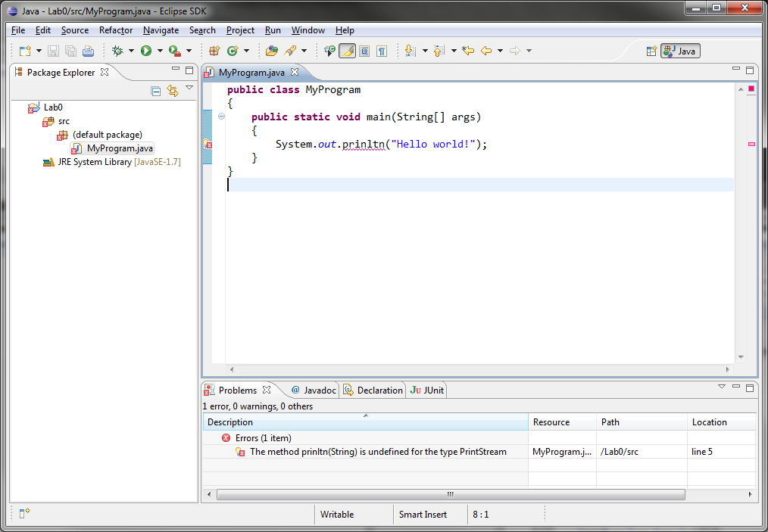This screenshot has width=768, height=532.
Task: Click the error marker beside line 5
Action: coord(208,144)
